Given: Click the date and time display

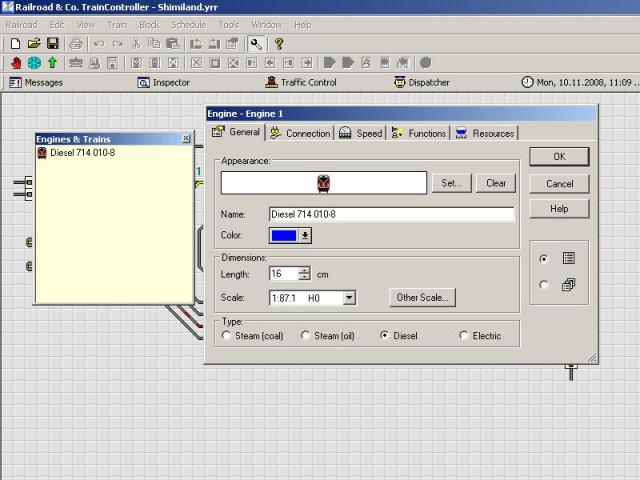Looking at the screenshot, I should pyautogui.click(x=588, y=82).
